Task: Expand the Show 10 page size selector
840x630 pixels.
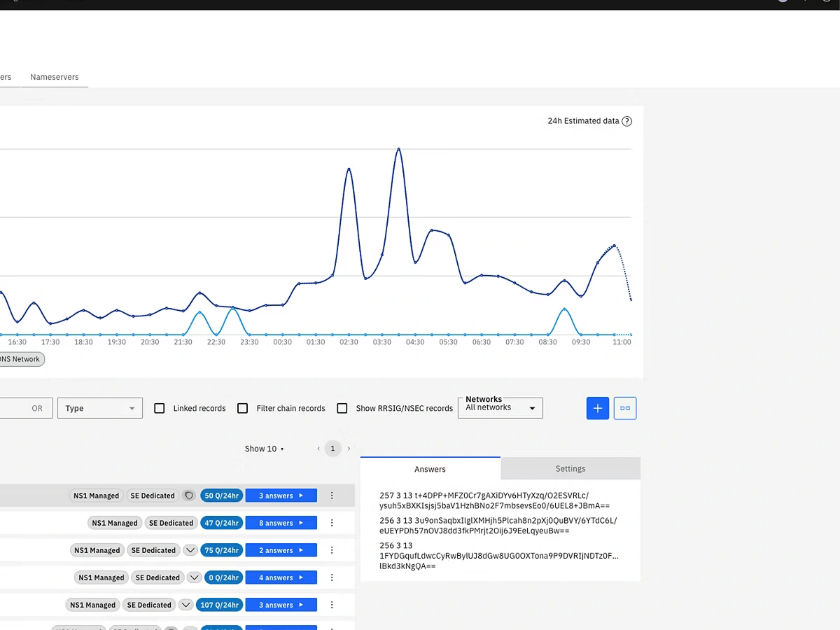Action: click(x=264, y=449)
